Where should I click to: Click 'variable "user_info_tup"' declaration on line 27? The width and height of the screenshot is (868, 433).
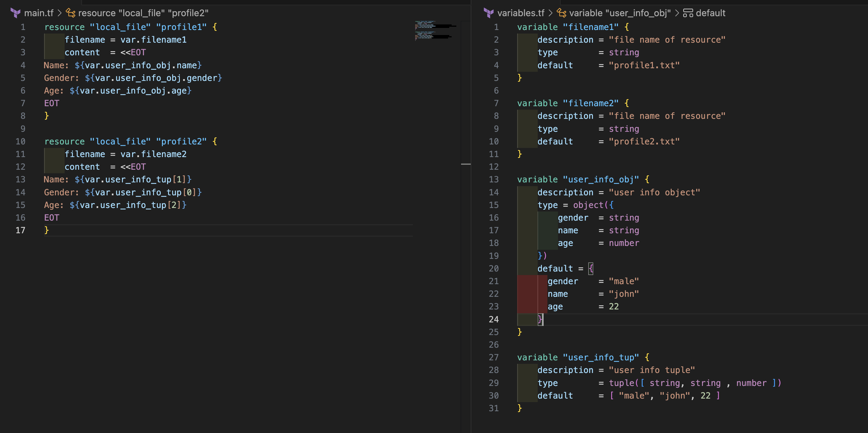[x=578, y=357]
